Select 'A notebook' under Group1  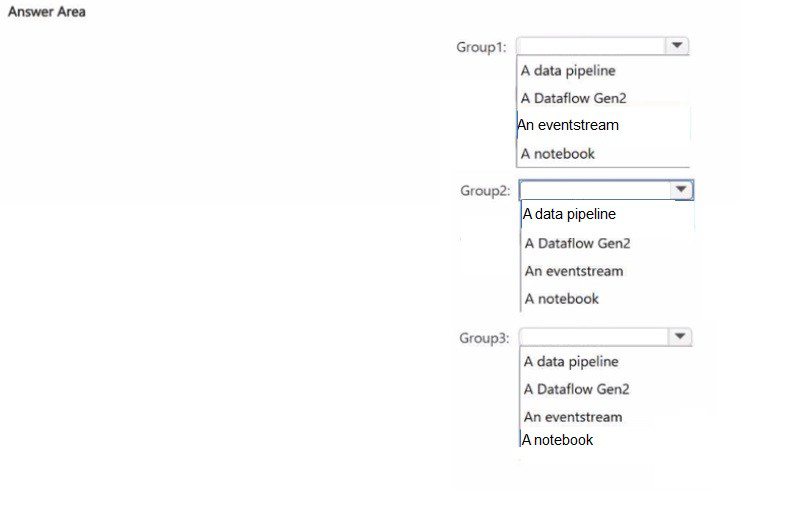coord(558,153)
